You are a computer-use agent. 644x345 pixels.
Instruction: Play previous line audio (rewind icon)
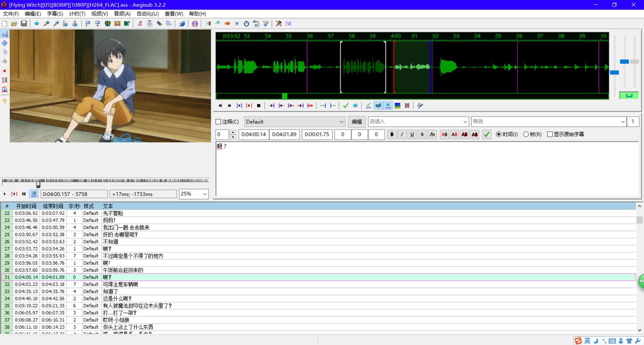(x=220, y=106)
